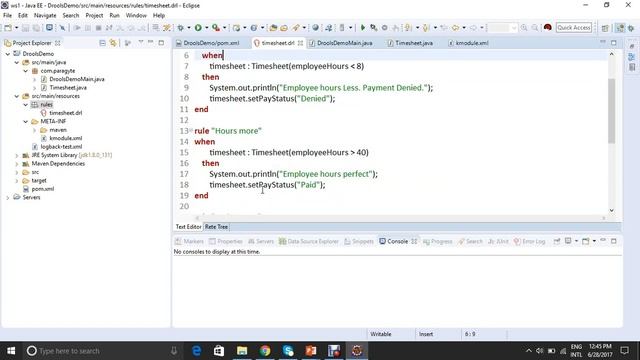Viewport: 640px width, 360px height.
Task: Click the Run Last Tool (external tools) icon
Action: click(x=216, y=28)
